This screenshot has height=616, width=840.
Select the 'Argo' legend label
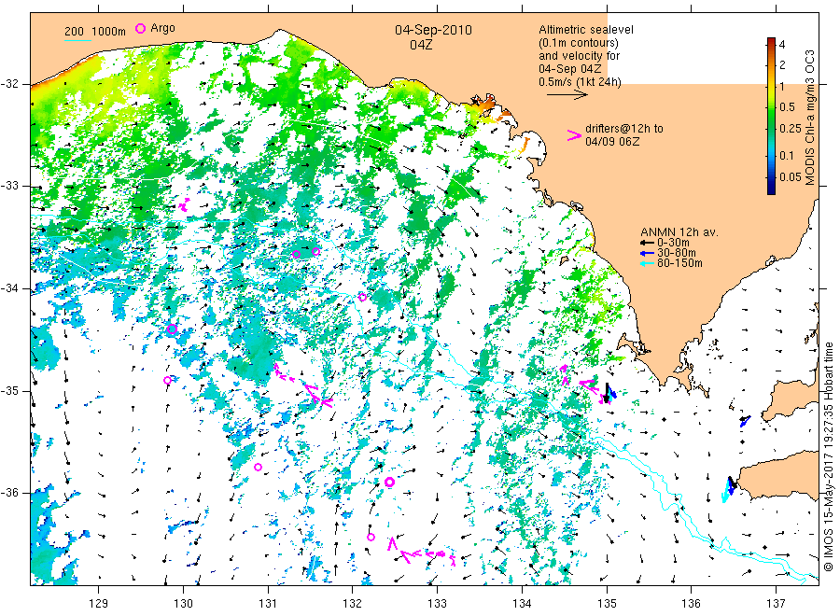[x=162, y=28]
